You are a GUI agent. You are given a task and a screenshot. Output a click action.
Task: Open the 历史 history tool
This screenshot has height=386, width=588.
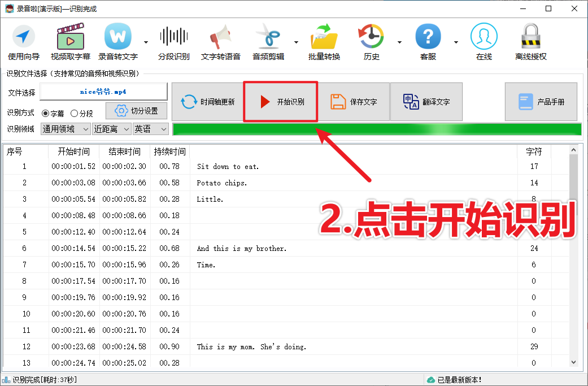click(x=371, y=42)
